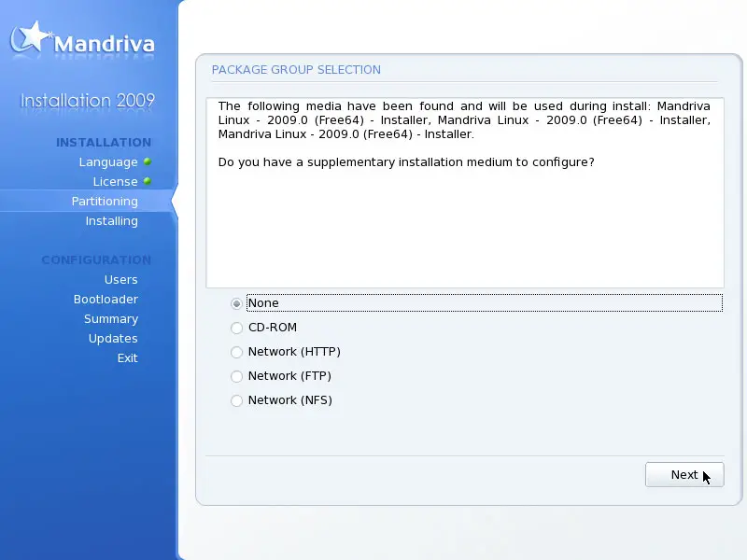Click the Summary step label
This screenshot has height=560, width=747.
point(111,319)
